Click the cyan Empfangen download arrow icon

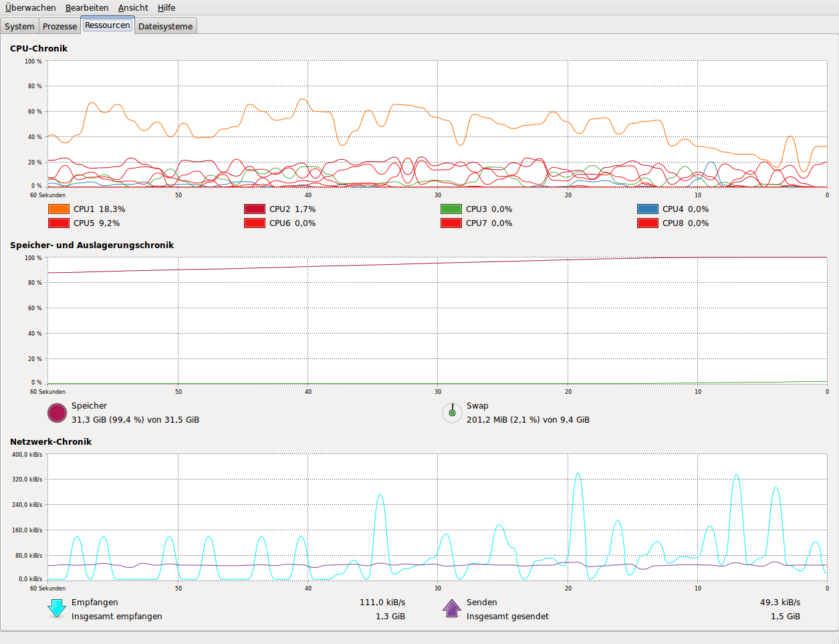57,609
